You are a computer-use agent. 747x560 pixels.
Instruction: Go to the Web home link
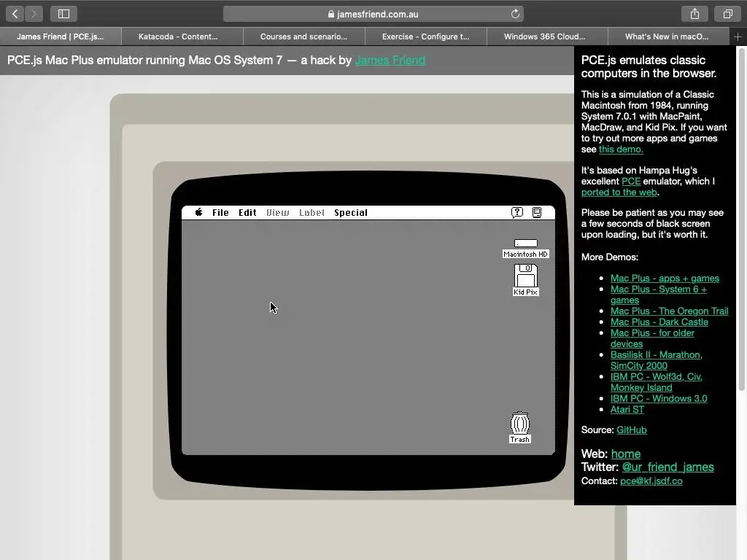tap(625, 454)
